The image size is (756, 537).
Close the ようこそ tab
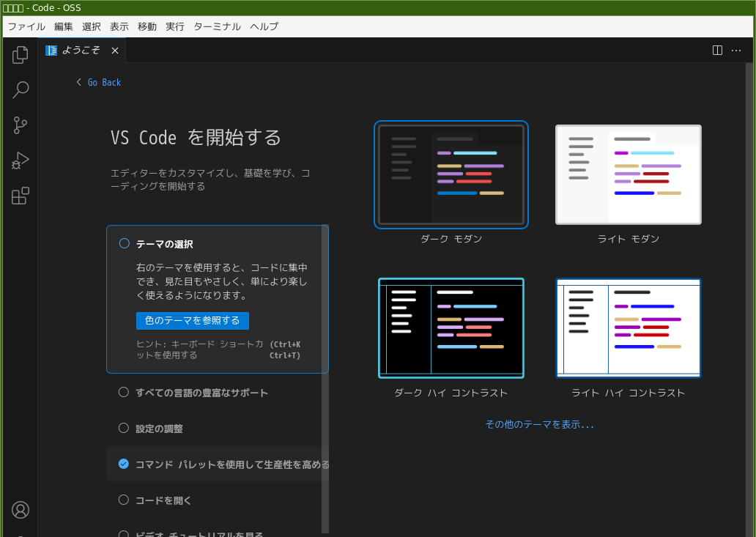pos(115,51)
